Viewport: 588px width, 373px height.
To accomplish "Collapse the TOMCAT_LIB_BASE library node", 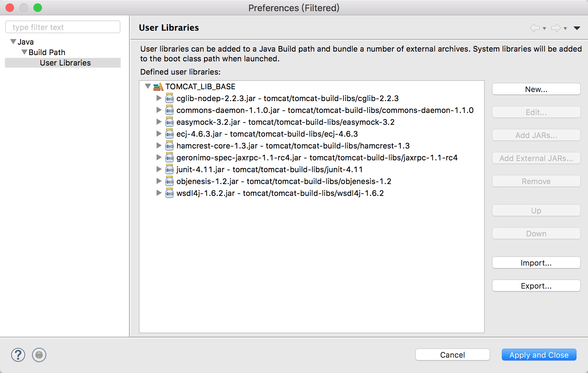I will [x=148, y=86].
